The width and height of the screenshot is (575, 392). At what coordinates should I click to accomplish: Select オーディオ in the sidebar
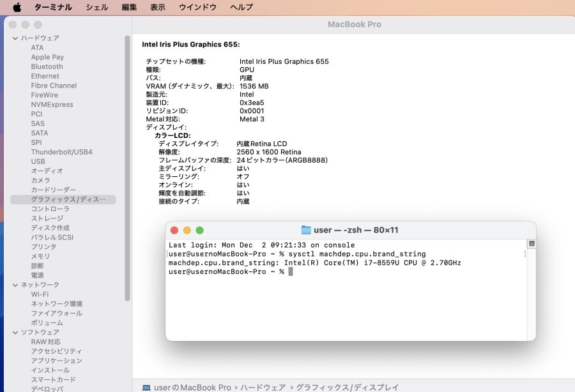pyautogui.click(x=47, y=171)
